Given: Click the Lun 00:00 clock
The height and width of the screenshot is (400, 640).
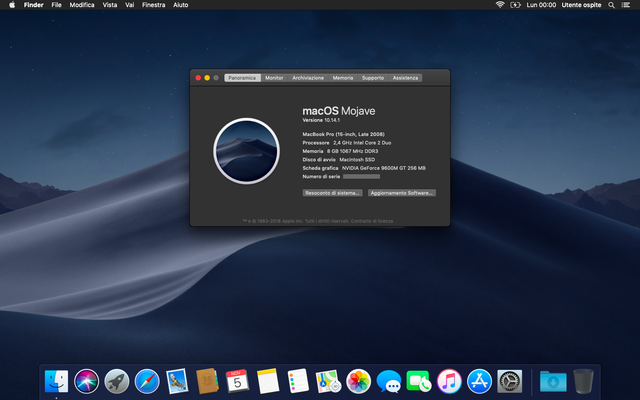Looking at the screenshot, I should 541,5.
